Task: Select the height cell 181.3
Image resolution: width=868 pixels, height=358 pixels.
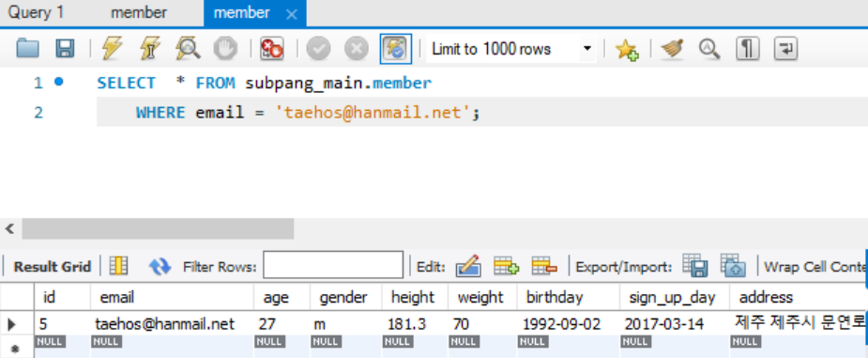Action: click(415, 323)
